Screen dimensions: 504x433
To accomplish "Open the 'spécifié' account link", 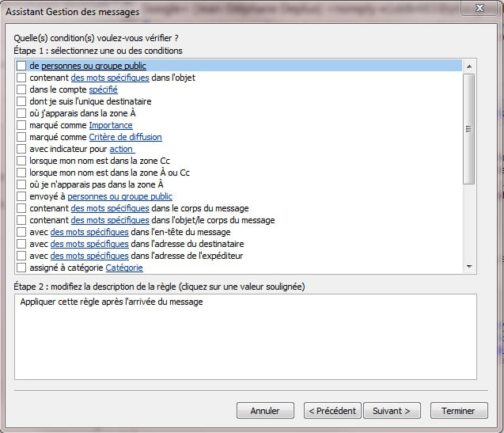I will pyautogui.click(x=103, y=90).
